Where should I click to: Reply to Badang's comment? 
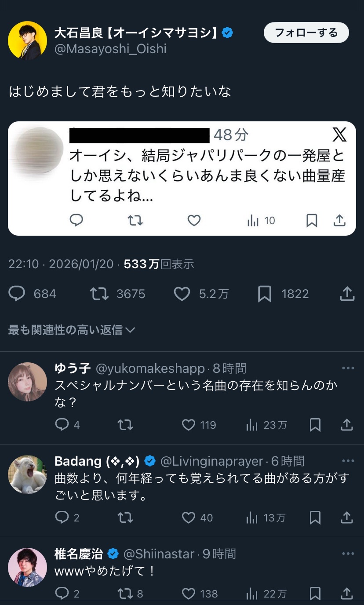(x=62, y=518)
